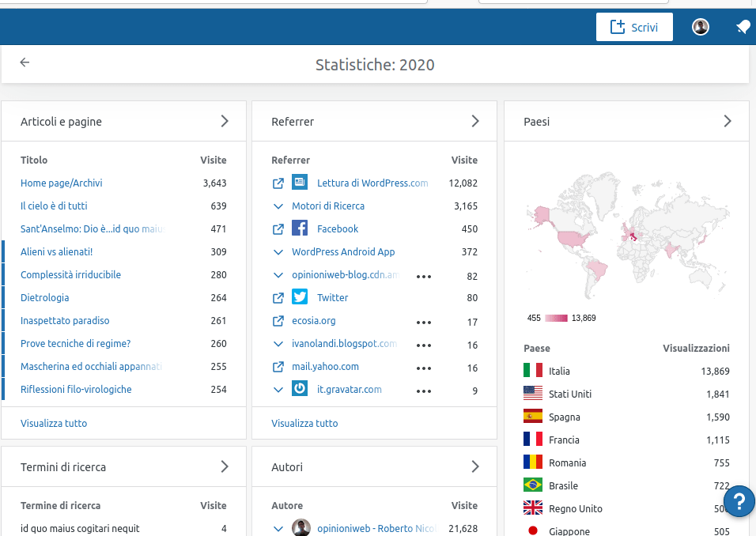Open the Paesi panel header chevron
The width and height of the screenshot is (756, 536).
(727, 122)
